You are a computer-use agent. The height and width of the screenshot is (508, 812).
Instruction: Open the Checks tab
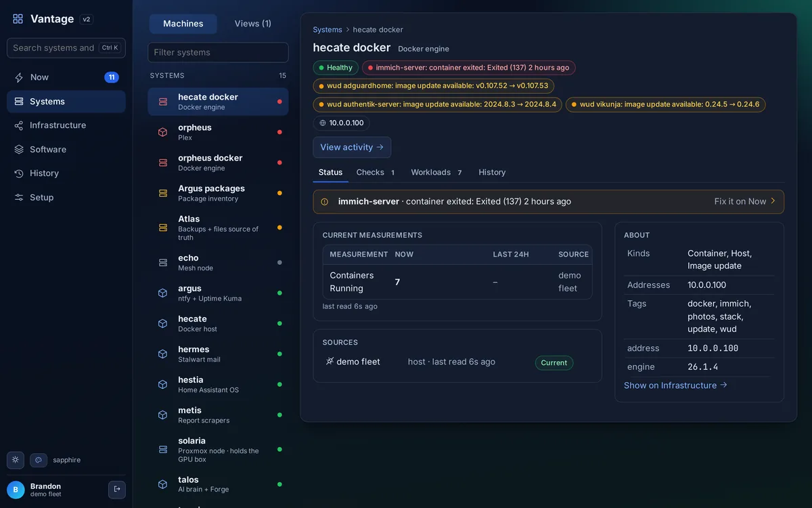click(x=376, y=173)
